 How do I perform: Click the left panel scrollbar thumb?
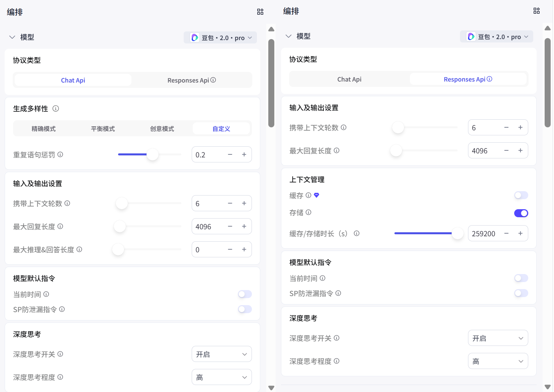(271, 83)
